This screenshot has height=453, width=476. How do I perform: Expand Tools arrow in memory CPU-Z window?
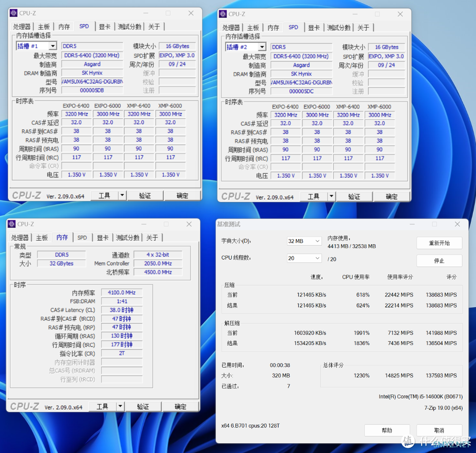pyautogui.click(x=120, y=406)
